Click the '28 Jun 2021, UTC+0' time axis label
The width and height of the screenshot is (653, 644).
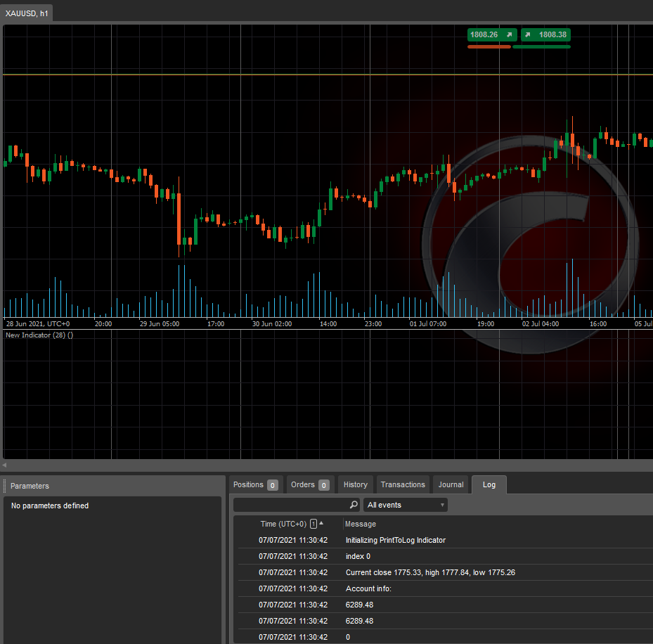point(38,323)
